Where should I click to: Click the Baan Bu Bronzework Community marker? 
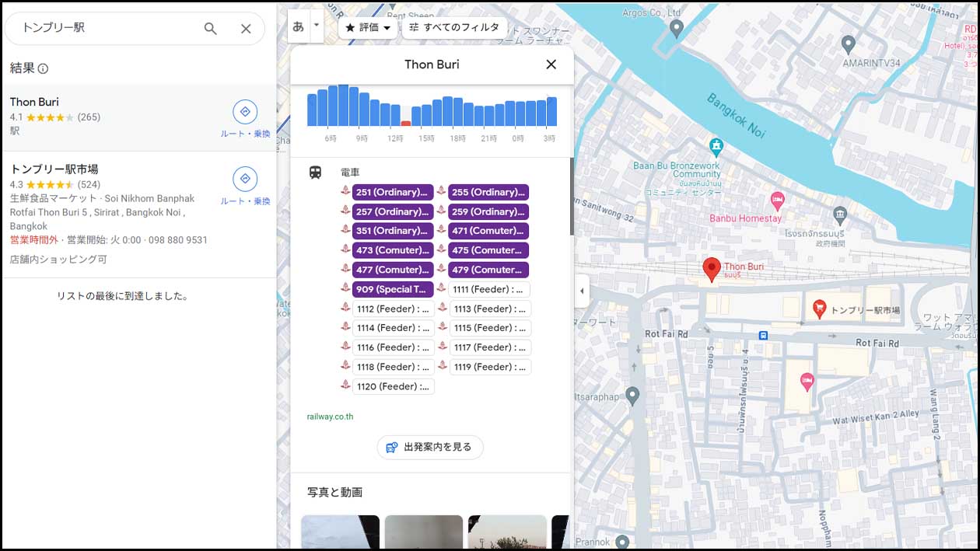(x=716, y=146)
